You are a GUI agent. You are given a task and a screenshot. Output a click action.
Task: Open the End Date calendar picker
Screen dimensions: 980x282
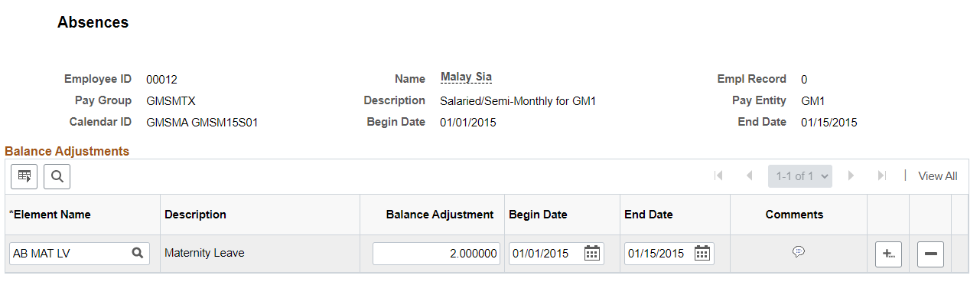(702, 253)
